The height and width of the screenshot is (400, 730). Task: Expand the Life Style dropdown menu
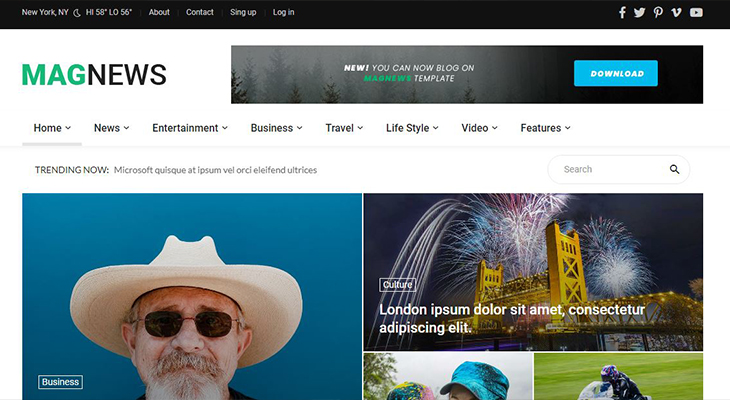point(412,128)
